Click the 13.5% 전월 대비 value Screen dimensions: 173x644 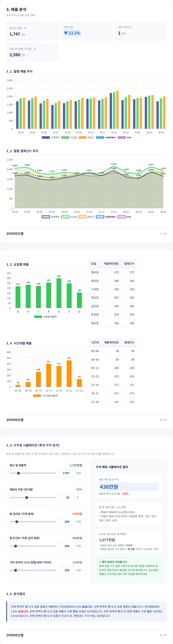72,33
